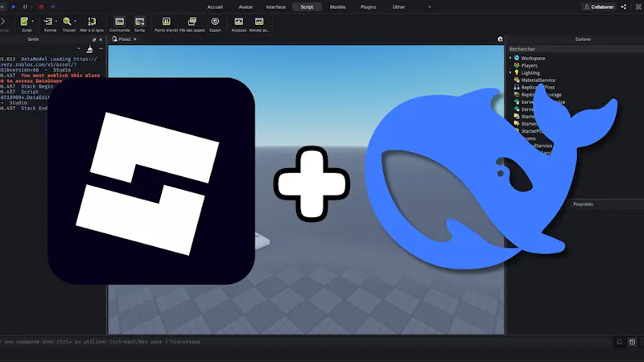Open the output filter dropdown arrow
The height and width of the screenshot is (362, 644).
point(78,49)
